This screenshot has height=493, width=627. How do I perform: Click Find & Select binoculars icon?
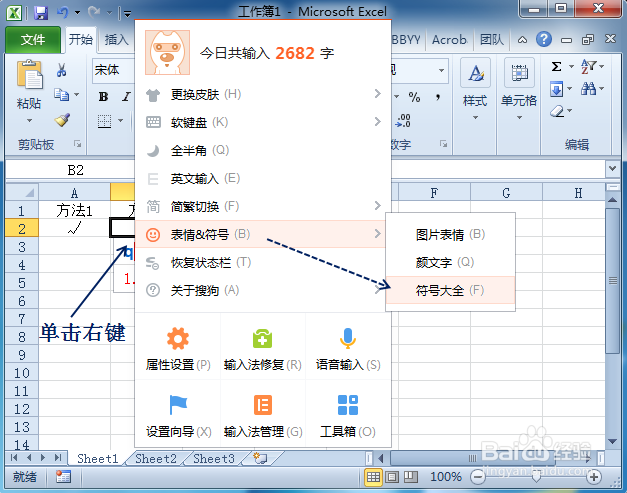coord(589,89)
